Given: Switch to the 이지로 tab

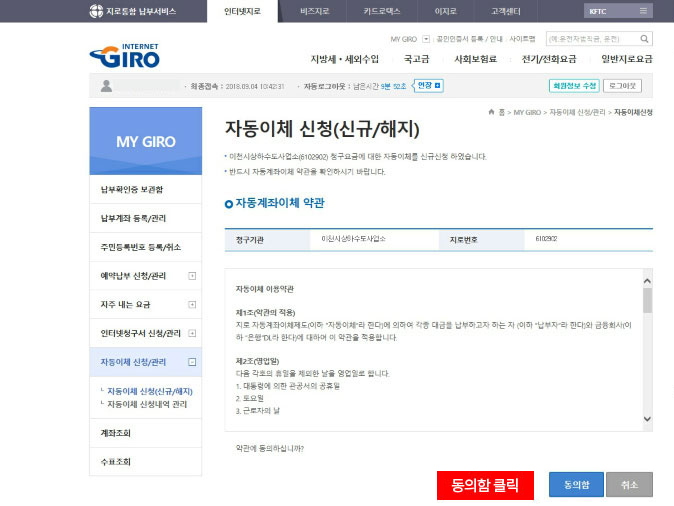Looking at the screenshot, I should (445, 11).
